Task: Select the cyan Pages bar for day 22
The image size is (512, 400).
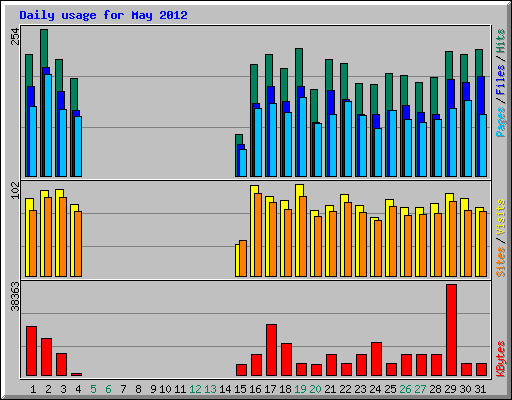Action: (348, 139)
